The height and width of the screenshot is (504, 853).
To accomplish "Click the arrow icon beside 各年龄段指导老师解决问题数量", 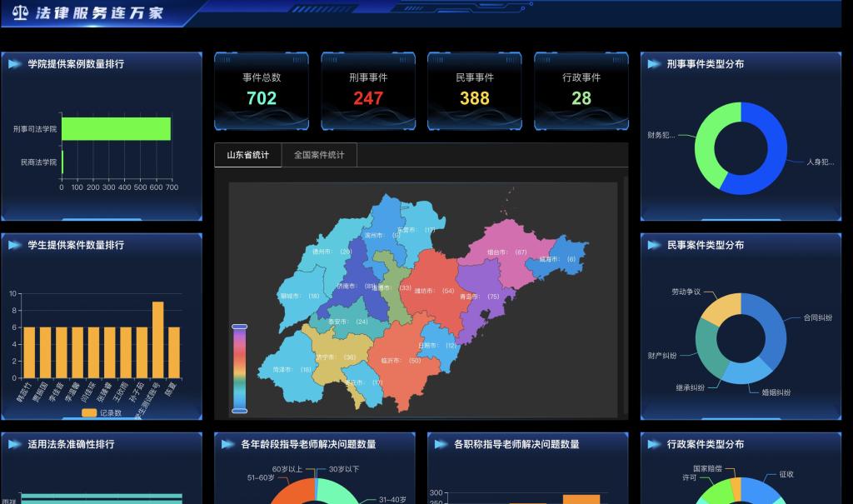I will (227, 445).
